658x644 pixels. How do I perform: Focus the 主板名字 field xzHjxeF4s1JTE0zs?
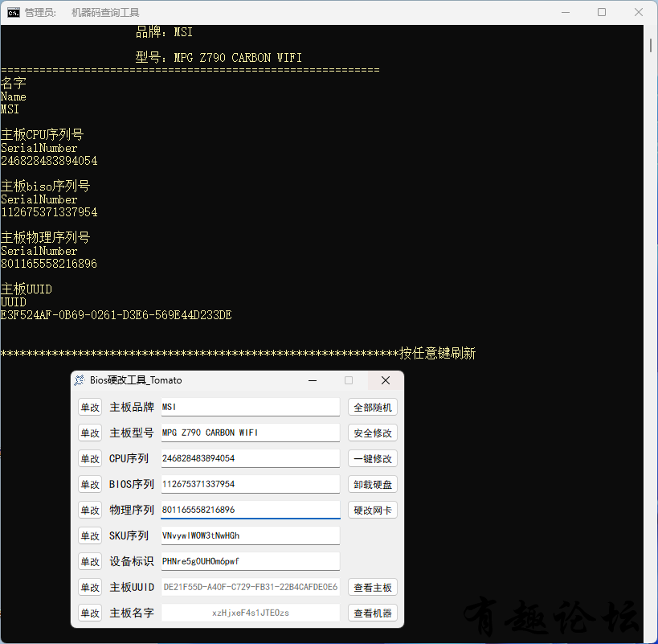coord(251,613)
